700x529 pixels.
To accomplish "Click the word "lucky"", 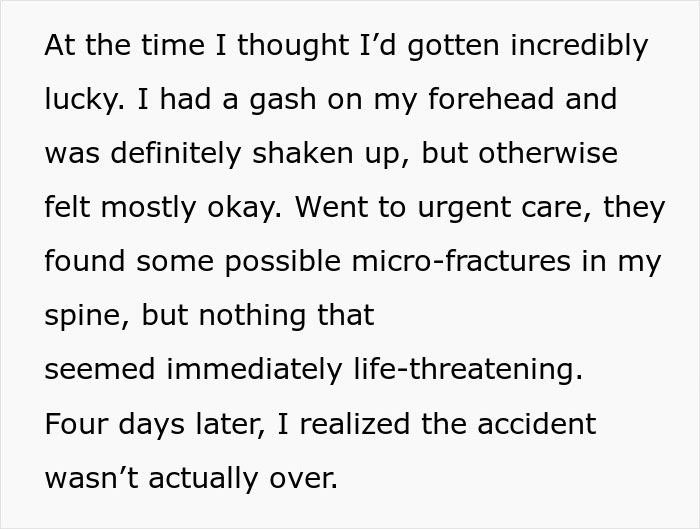I will point(86,100).
